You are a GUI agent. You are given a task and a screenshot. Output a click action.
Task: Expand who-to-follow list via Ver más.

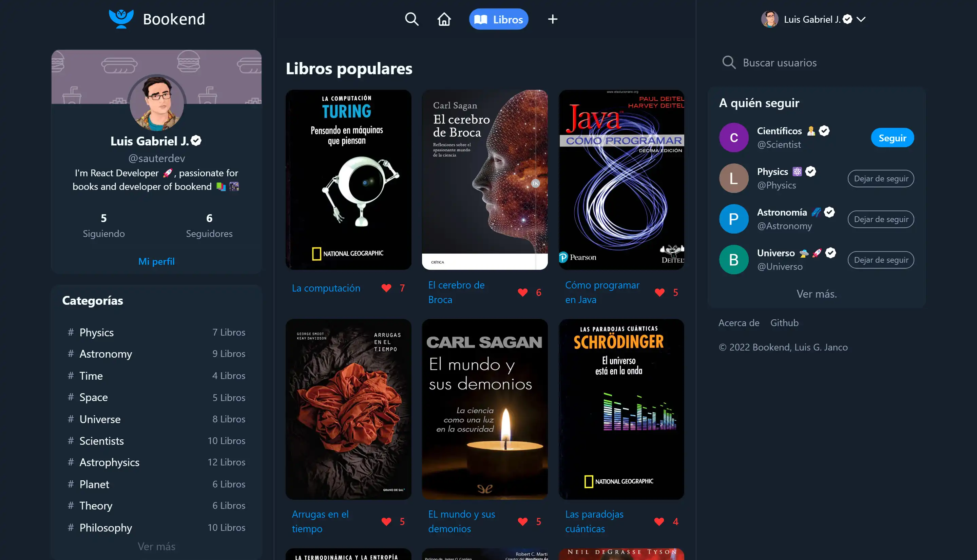click(x=816, y=294)
